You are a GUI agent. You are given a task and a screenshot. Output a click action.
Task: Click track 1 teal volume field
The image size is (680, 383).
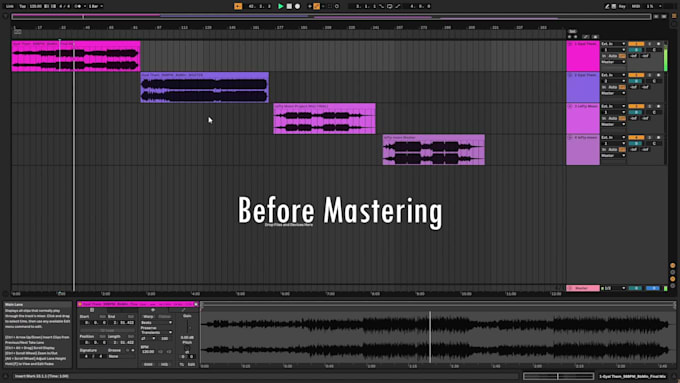coord(636,50)
